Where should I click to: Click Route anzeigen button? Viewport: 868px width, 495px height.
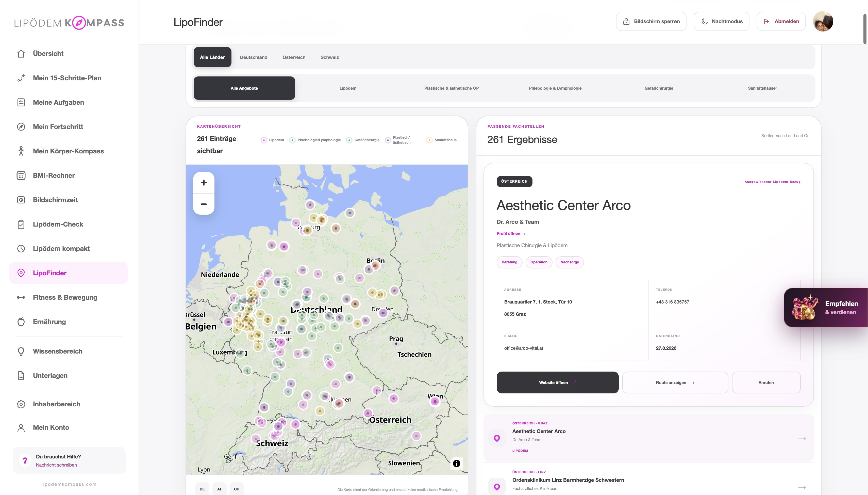tap(675, 382)
